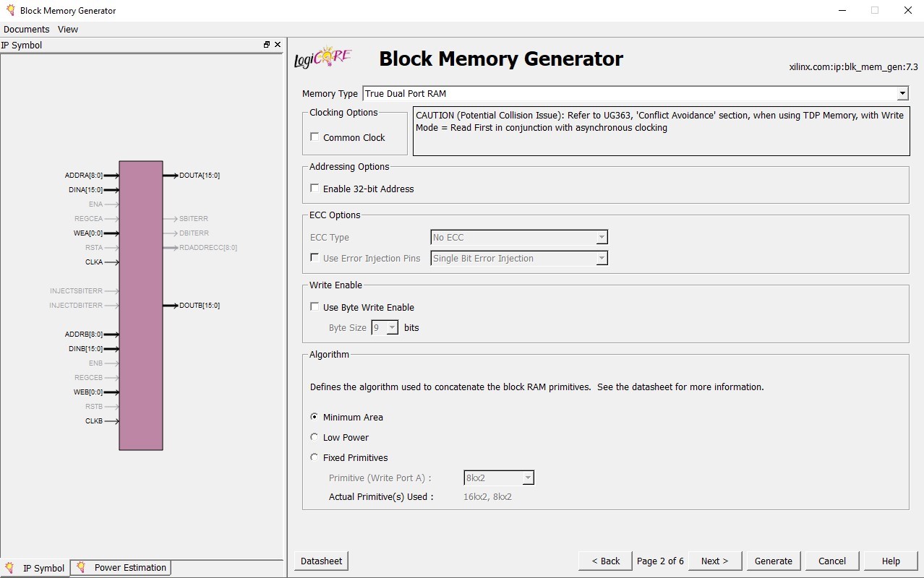Viewport: 924px width, 578px height.
Task: Click the CLKA port label
Action: pyautogui.click(x=94, y=262)
